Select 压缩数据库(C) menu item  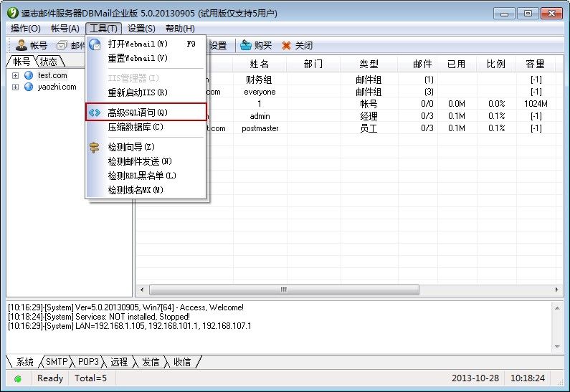point(146,127)
